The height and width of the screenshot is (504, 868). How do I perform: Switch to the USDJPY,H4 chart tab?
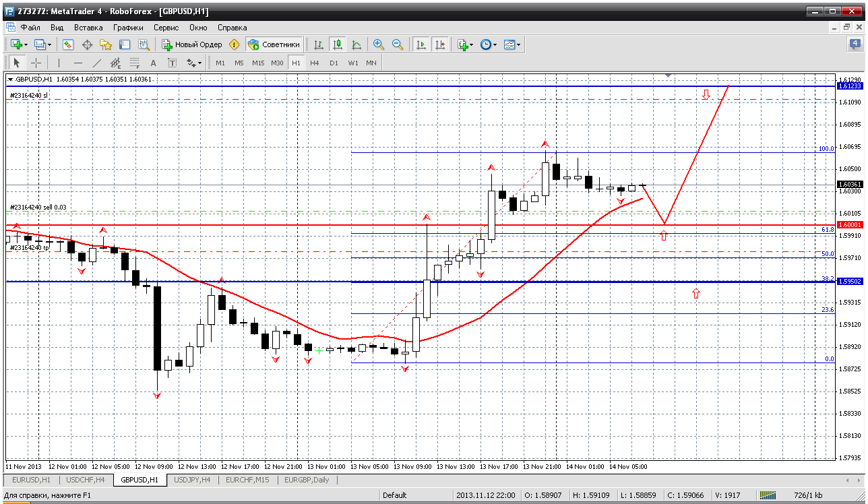tap(192, 480)
